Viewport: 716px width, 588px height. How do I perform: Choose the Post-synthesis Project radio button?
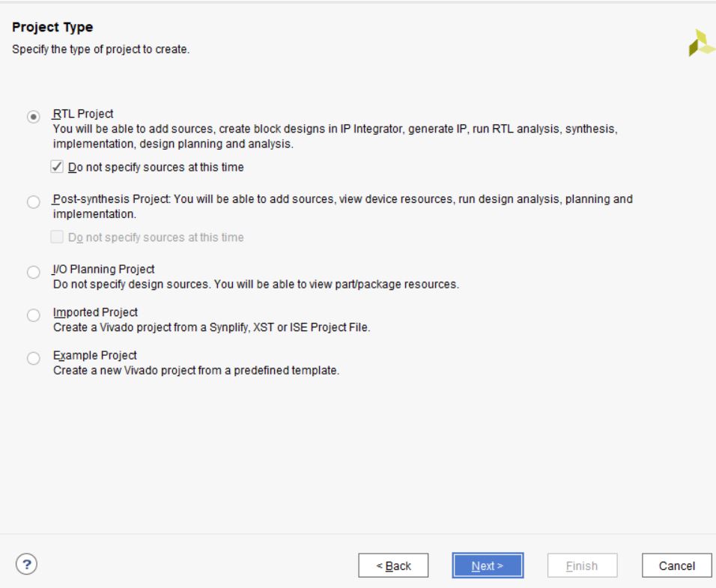(x=33, y=202)
